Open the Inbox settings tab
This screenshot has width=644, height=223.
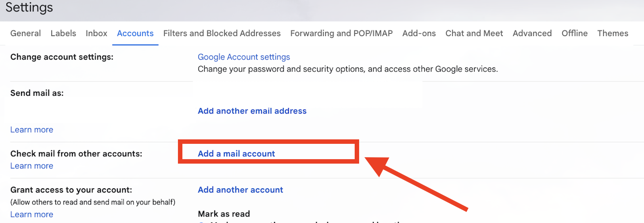pyautogui.click(x=96, y=34)
